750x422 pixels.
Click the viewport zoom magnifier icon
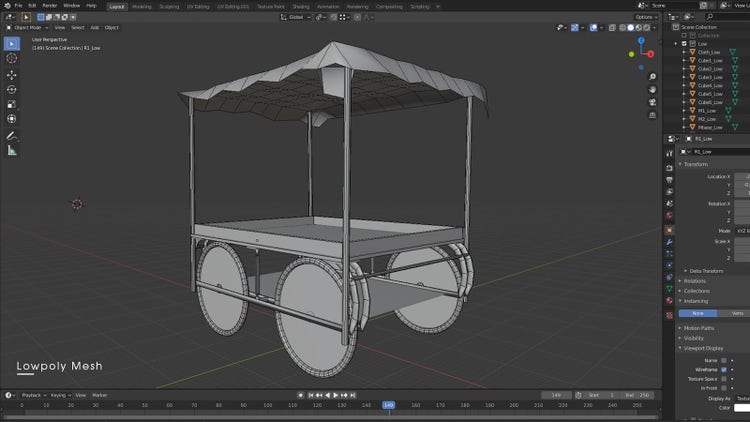651,76
